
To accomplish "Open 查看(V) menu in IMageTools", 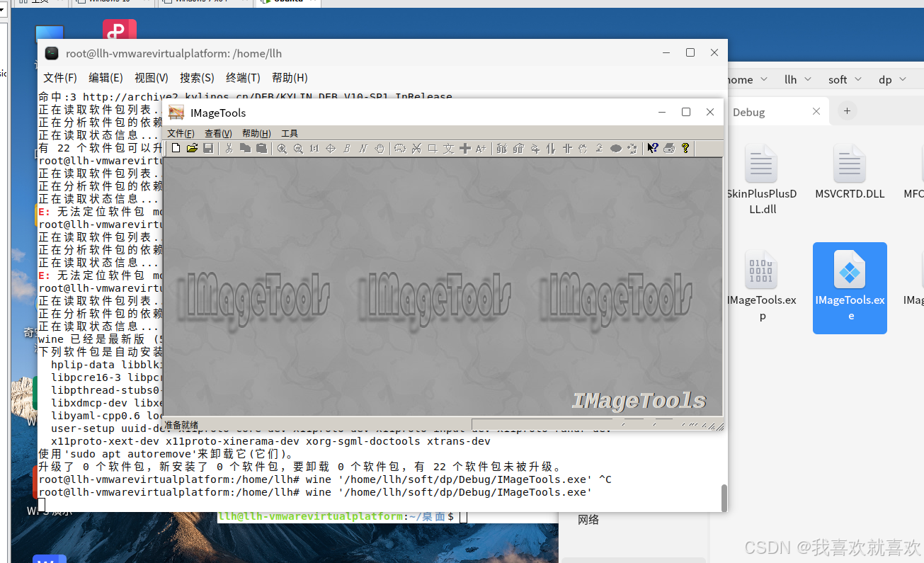I will 218,133.
